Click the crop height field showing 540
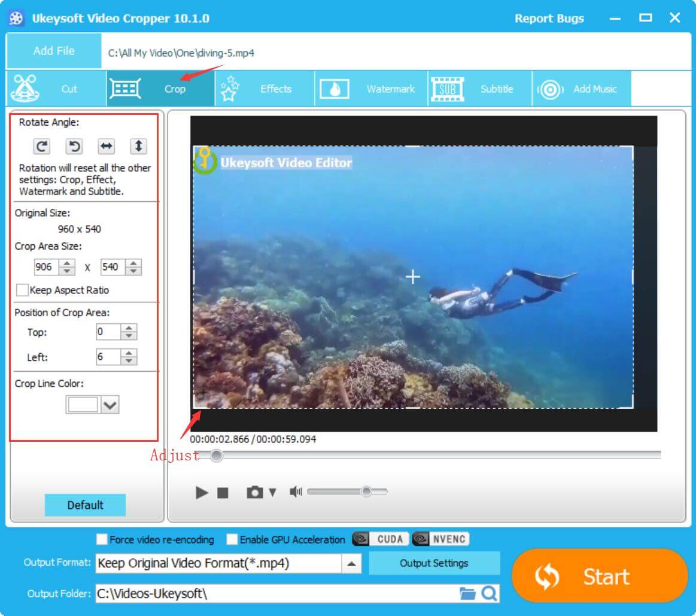This screenshot has height=616, width=696. point(113,267)
